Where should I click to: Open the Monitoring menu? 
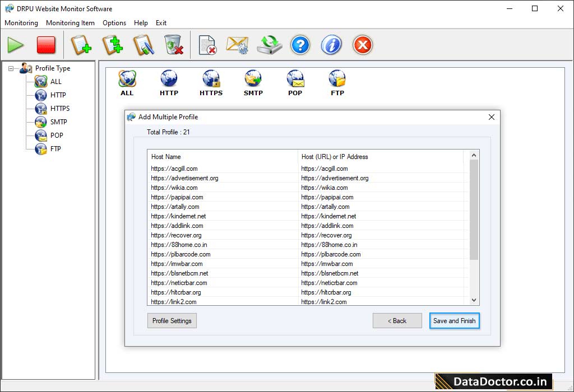point(21,22)
